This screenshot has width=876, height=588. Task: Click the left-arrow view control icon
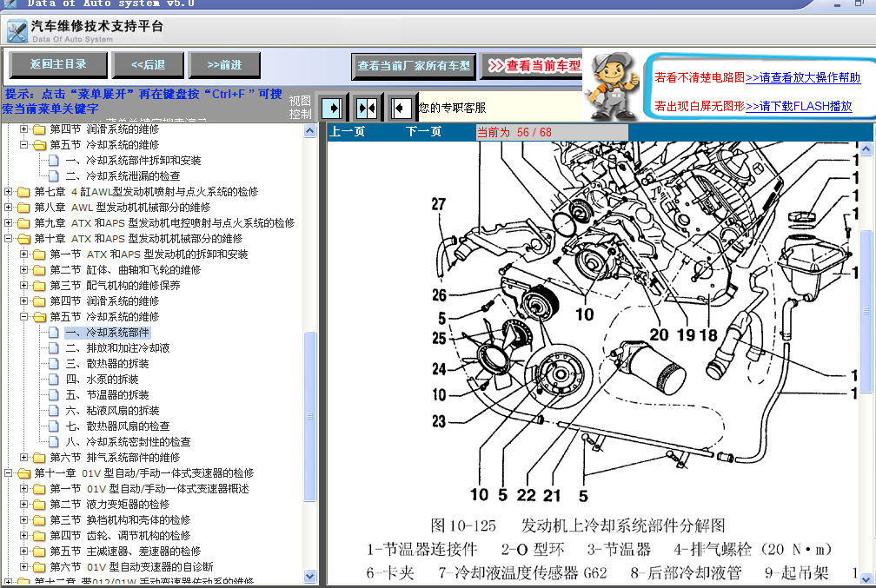point(401,108)
